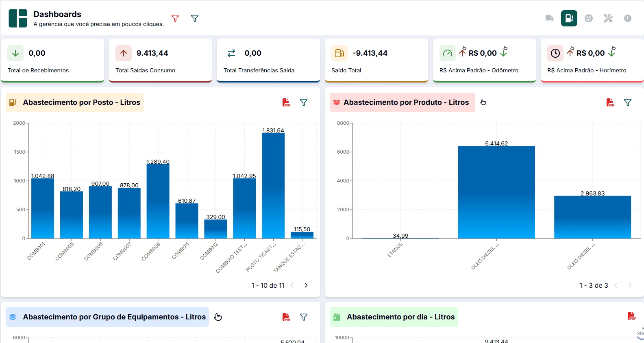The image size is (644, 343).
Task: Click red up-arrow Saídas Consumo icon
Action: pos(124,53)
